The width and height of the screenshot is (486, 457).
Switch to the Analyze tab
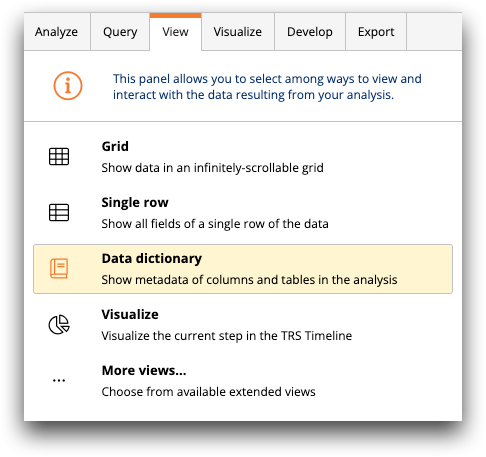[56, 32]
